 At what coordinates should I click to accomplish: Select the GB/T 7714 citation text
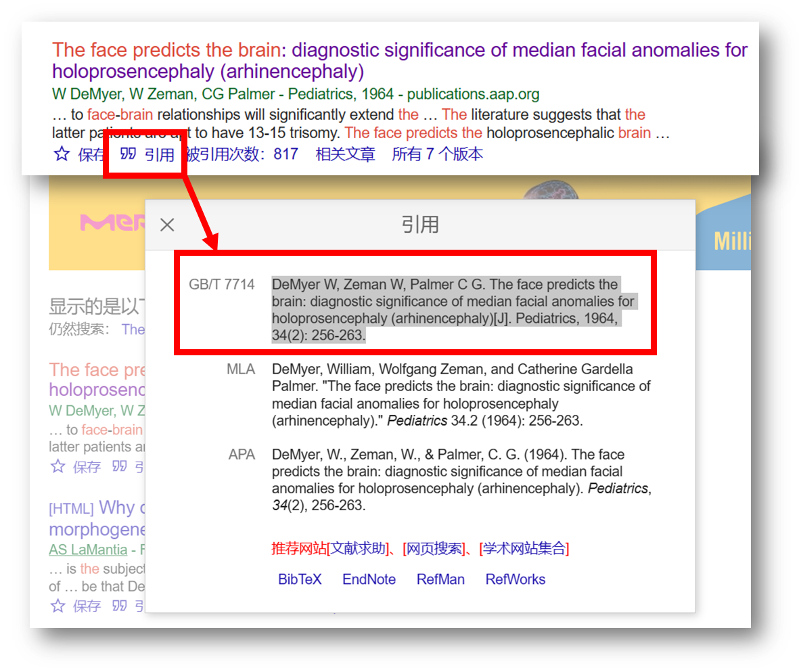pyautogui.click(x=453, y=309)
